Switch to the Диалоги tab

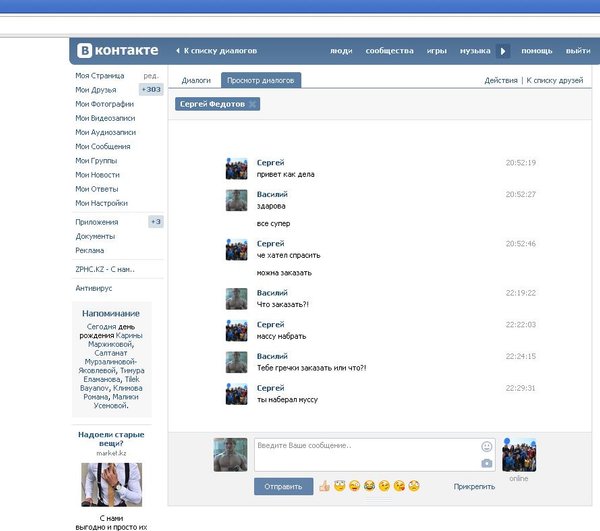(195, 80)
